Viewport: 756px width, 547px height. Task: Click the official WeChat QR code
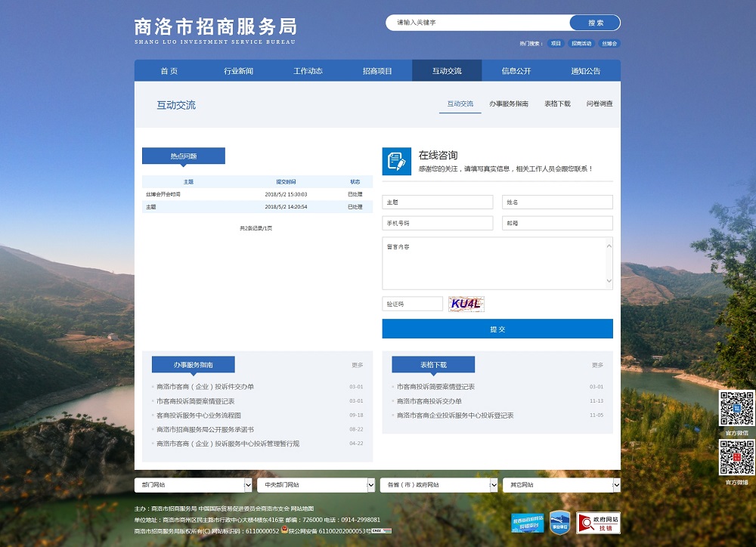point(736,408)
